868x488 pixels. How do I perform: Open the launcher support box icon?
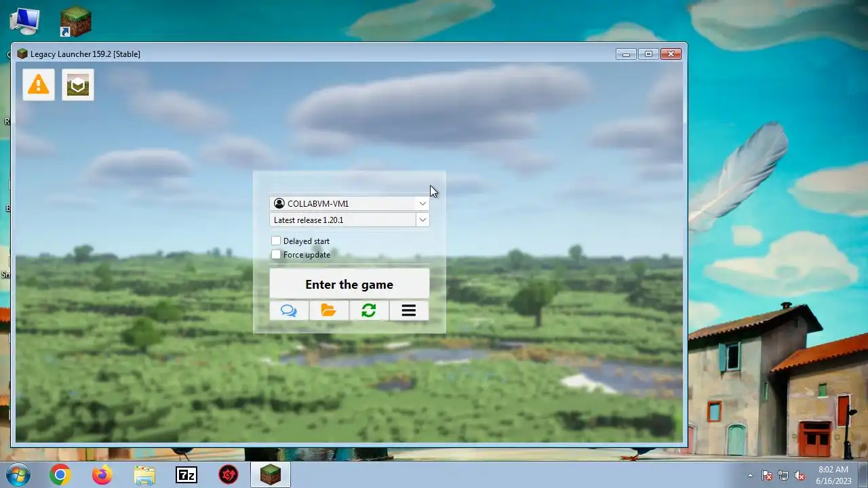78,85
